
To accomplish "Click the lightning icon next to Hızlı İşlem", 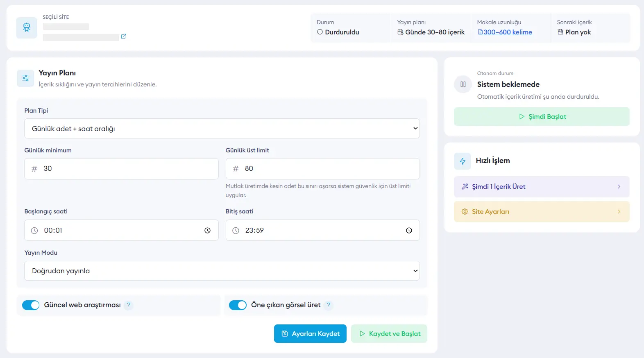I will coord(463,161).
